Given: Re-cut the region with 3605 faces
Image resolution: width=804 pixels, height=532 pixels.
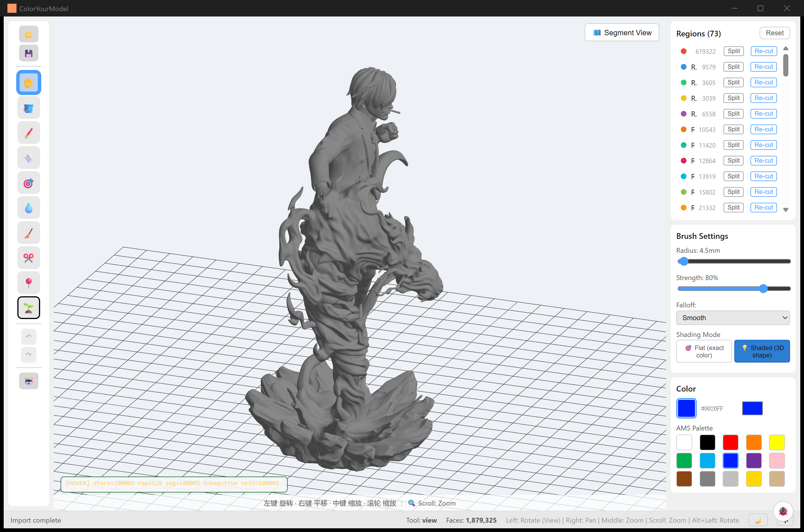Looking at the screenshot, I should [764, 82].
